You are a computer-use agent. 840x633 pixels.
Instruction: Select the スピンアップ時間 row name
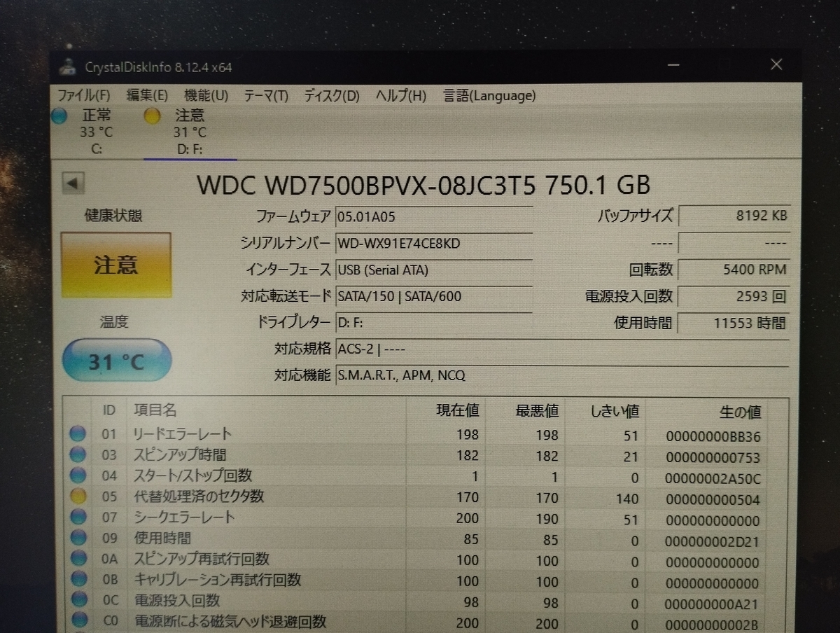coord(180,455)
